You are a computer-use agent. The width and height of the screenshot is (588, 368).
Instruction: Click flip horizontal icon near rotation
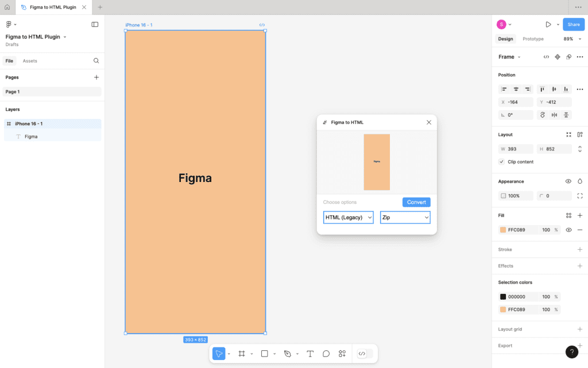[554, 115]
